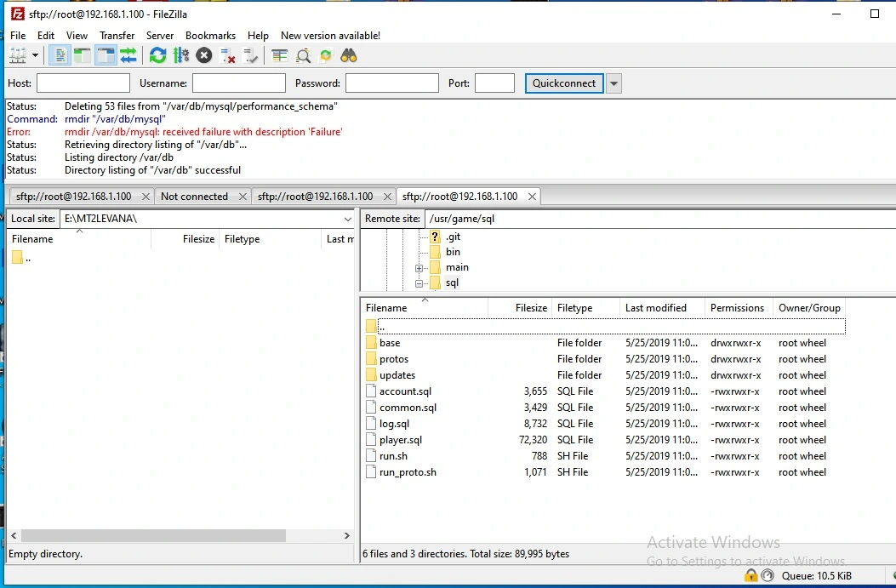
Task: Cancel the current operation icon
Action: [204, 56]
